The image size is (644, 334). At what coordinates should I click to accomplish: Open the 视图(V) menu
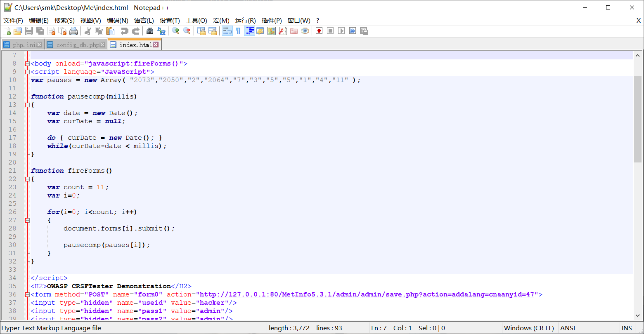(91, 20)
